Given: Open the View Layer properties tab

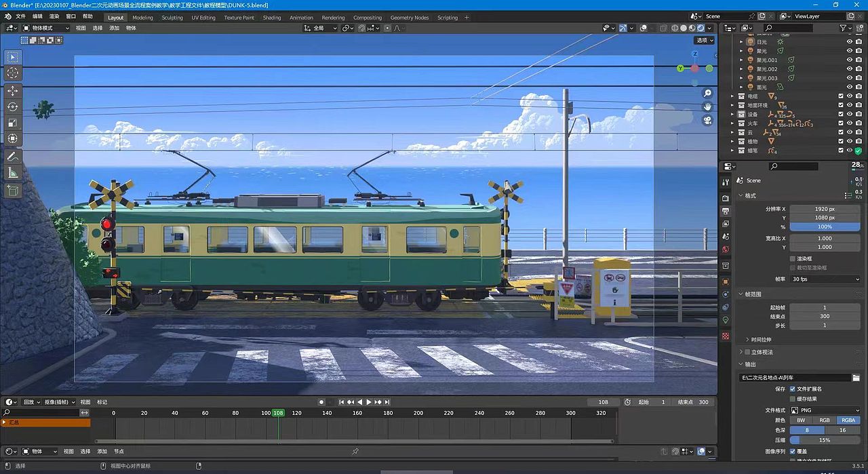Looking at the screenshot, I should click(726, 224).
